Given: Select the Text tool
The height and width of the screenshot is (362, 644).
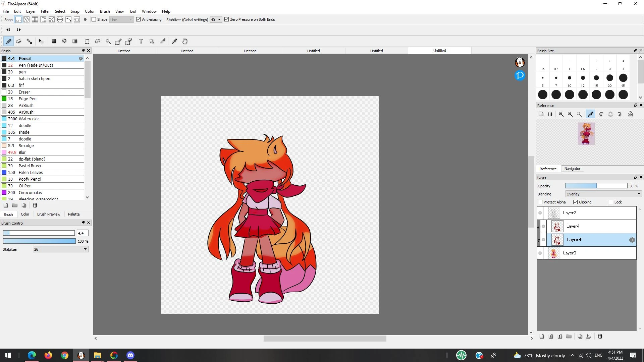Looking at the screenshot, I should pyautogui.click(x=141, y=41).
